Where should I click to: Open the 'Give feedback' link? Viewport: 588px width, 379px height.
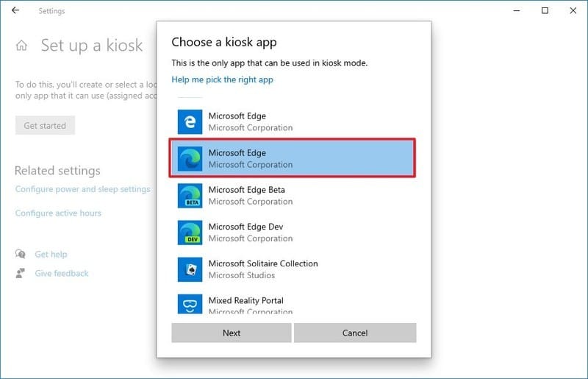pyautogui.click(x=62, y=274)
